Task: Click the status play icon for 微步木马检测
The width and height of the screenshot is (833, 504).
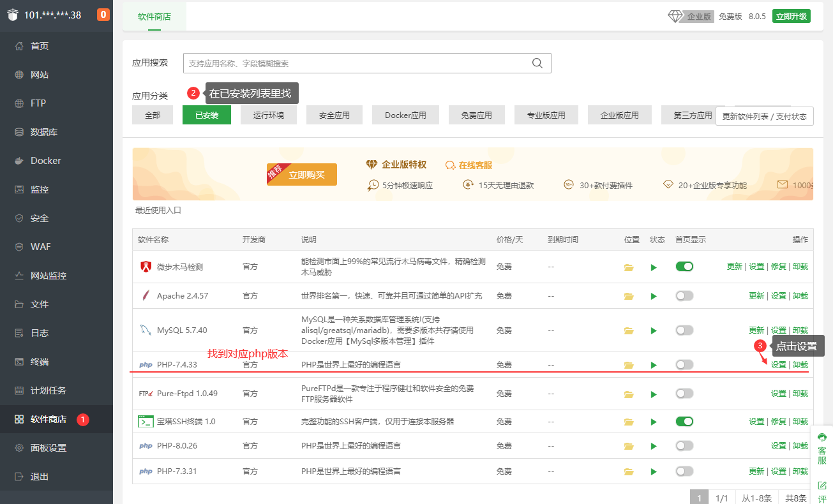Action: coord(654,267)
